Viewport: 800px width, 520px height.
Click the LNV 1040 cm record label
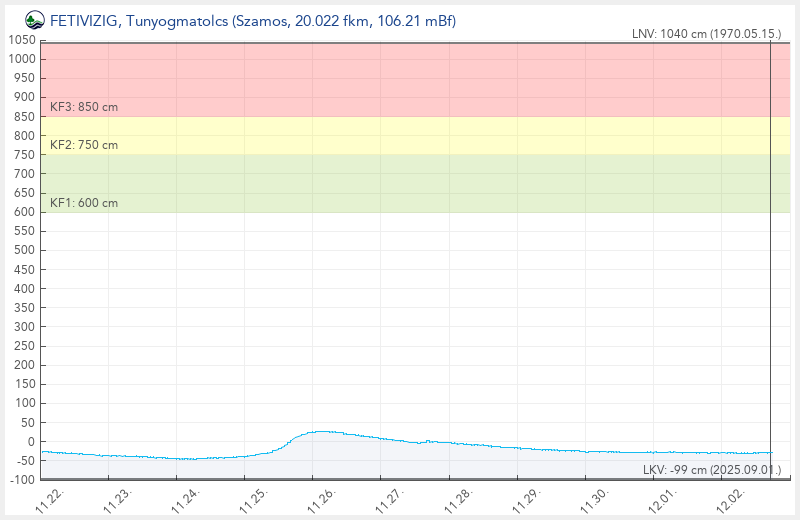tap(706, 34)
